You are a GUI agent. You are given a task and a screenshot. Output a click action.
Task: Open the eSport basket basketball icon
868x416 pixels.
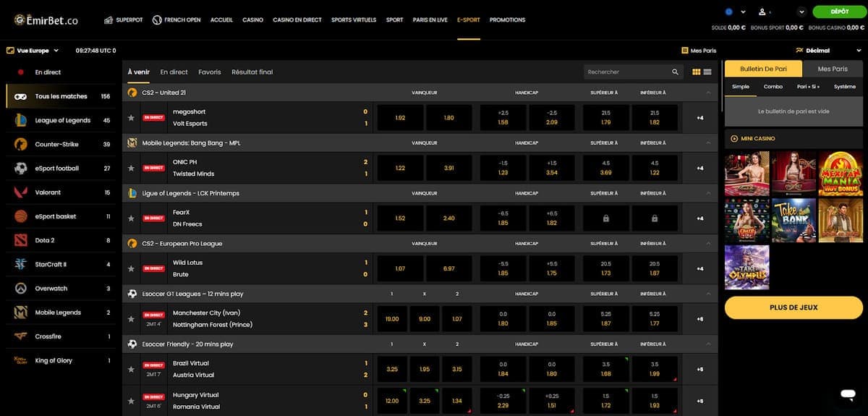pos(21,216)
